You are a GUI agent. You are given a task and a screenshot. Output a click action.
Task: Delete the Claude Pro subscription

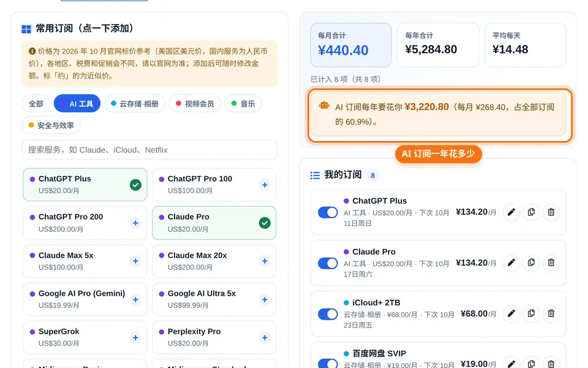point(551,263)
